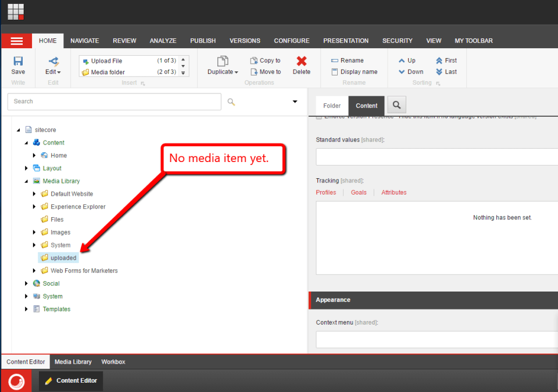Click the Profiles link under Tracking
Image resolution: width=558 pixels, height=392 pixels.
tap(326, 192)
